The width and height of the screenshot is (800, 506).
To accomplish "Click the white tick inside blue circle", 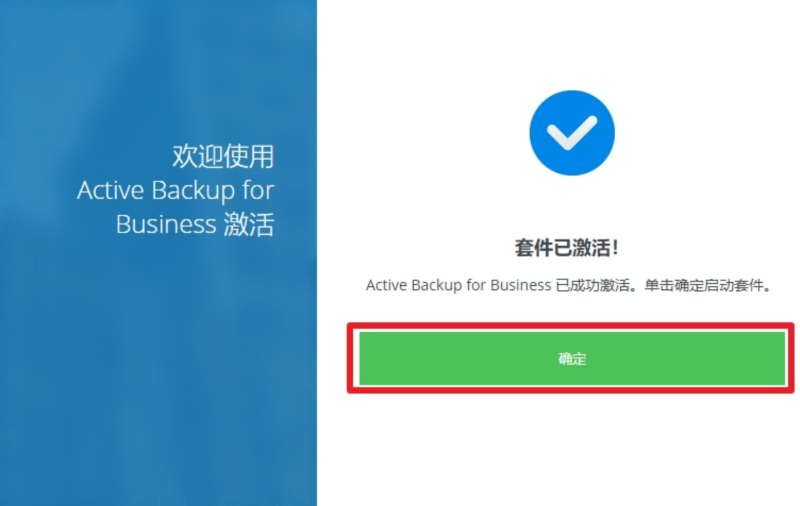I will pos(572,133).
